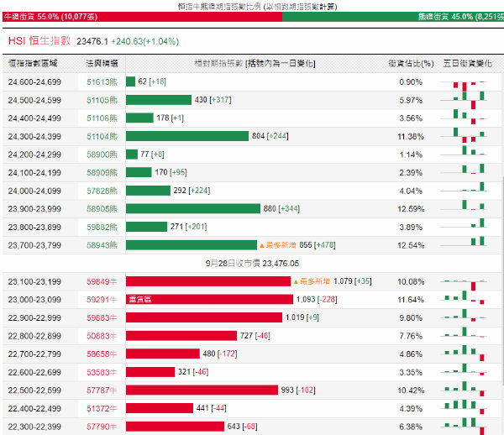The width and height of the screenshot is (504, 435).
Task: Open warrant 58909熊 link
Action: pos(102,173)
